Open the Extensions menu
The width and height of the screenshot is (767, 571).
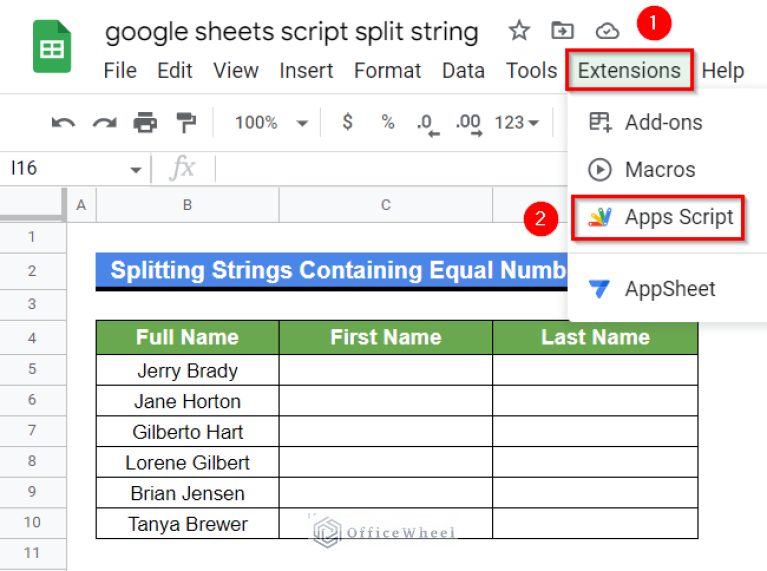click(629, 70)
